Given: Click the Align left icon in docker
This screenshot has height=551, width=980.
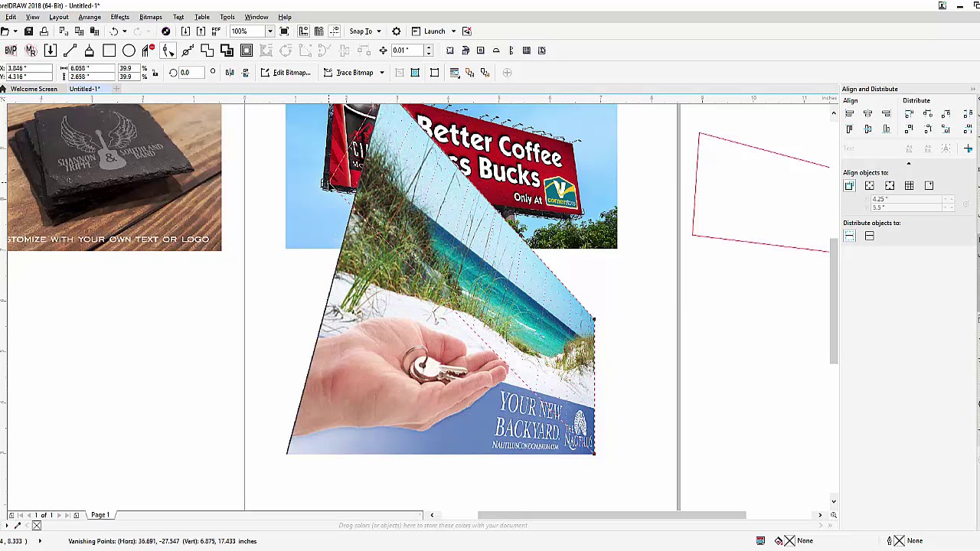Looking at the screenshot, I should point(849,113).
